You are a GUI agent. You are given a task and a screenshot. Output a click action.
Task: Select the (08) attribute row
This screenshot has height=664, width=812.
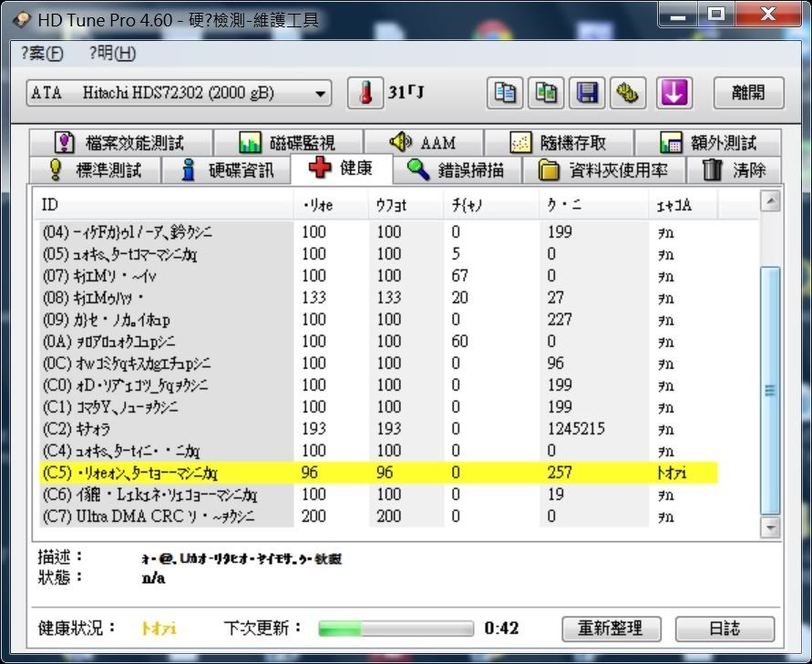click(378, 298)
